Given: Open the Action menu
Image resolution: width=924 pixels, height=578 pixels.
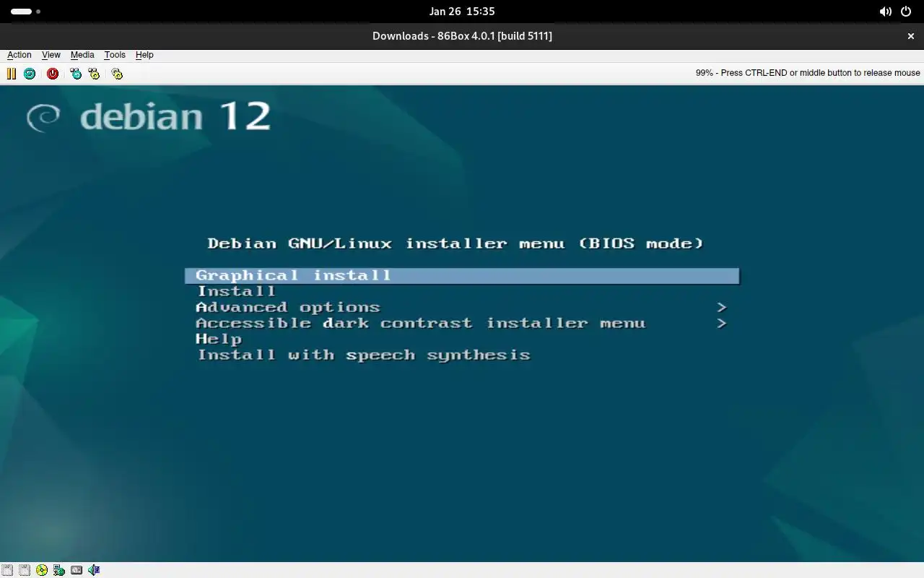Looking at the screenshot, I should point(19,55).
